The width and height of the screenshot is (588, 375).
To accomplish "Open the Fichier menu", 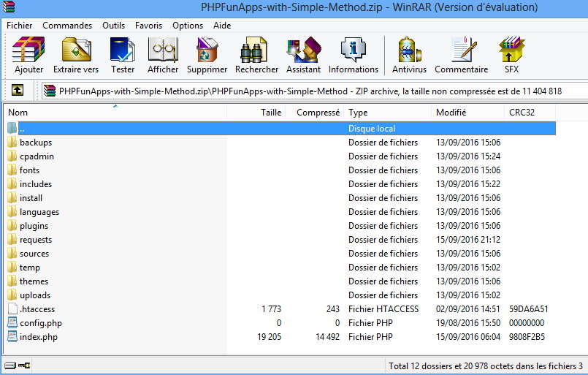I will click(x=20, y=26).
